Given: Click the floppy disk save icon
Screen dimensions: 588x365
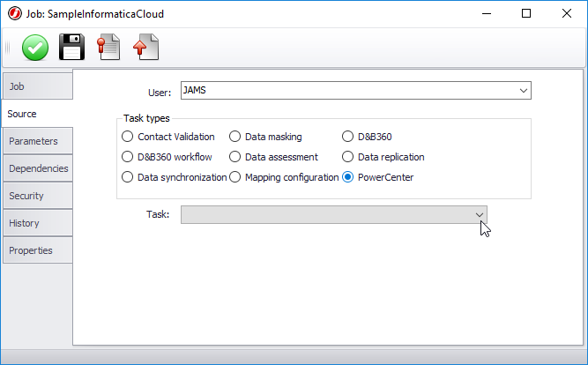Looking at the screenshot, I should (x=71, y=48).
